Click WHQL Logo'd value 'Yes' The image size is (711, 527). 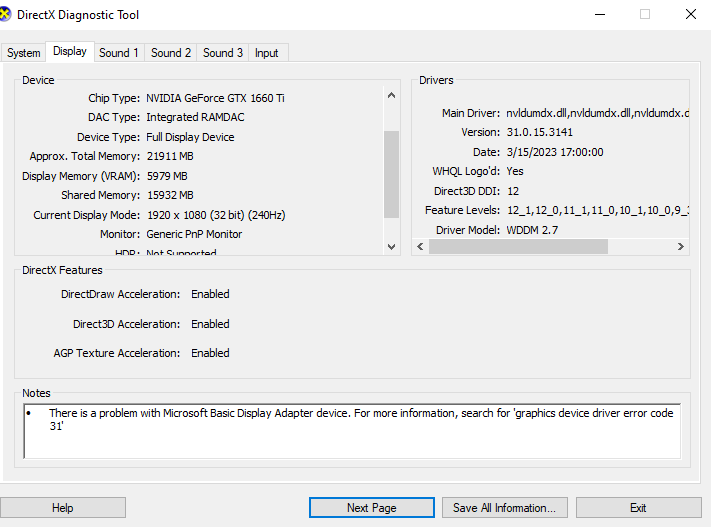point(515,171)
